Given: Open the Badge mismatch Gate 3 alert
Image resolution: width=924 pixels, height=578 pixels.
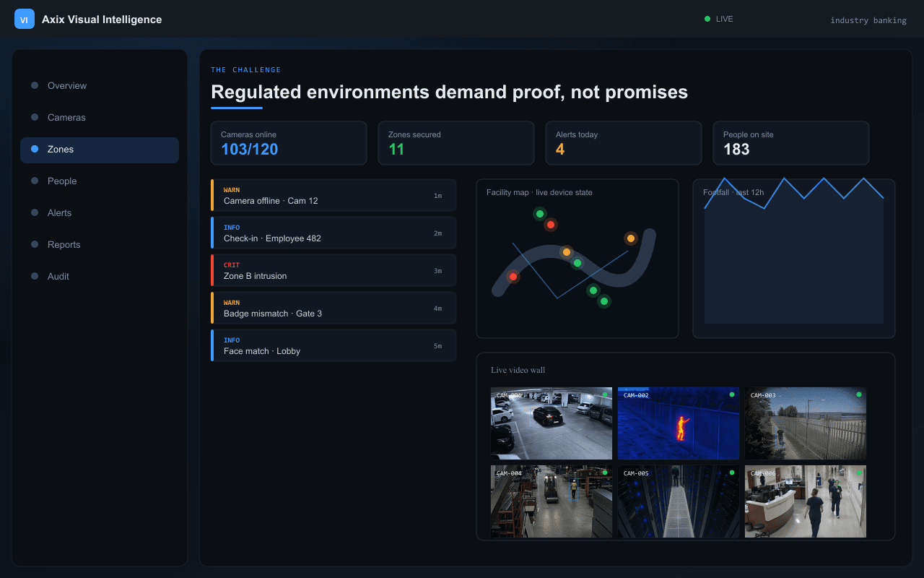Looking at the screenshot, I should [x=334, y=308].
